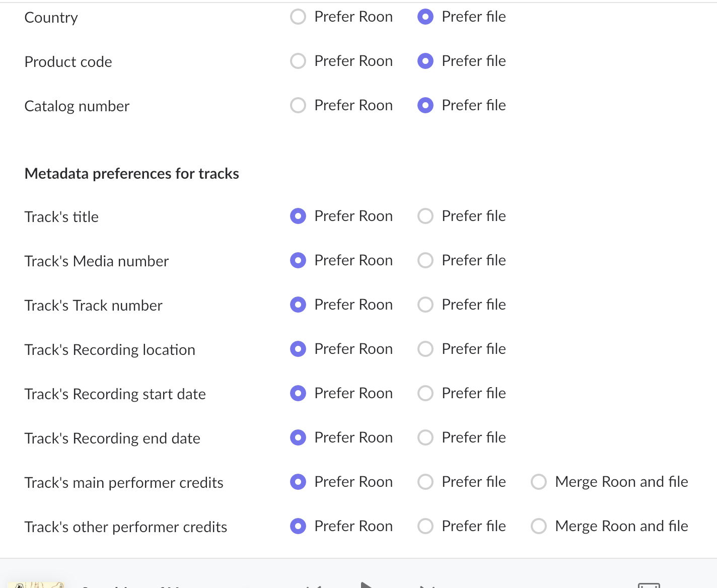Pick Prefer file for Track's Media number
Screen dimensions: 717x588
click(425, 260)
